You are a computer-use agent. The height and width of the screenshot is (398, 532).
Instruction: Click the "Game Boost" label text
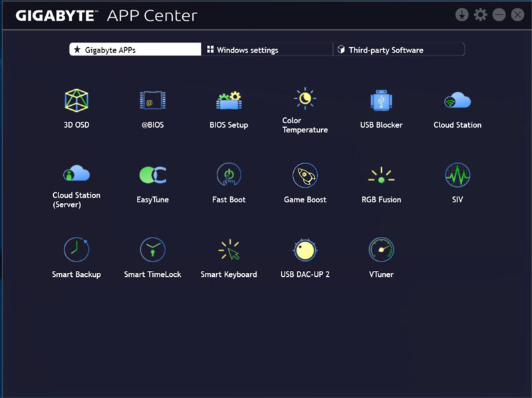pos(305,200)
